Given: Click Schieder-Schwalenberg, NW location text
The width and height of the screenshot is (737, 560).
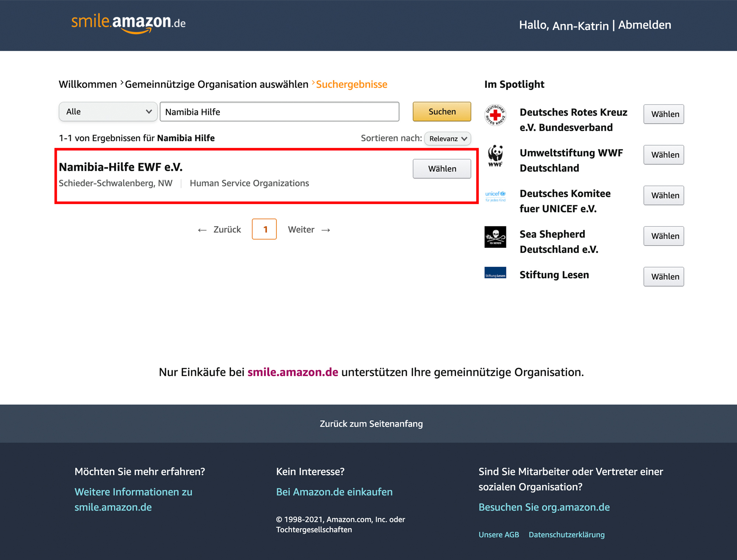Looking at the screenshot, I should pos(116,183).
